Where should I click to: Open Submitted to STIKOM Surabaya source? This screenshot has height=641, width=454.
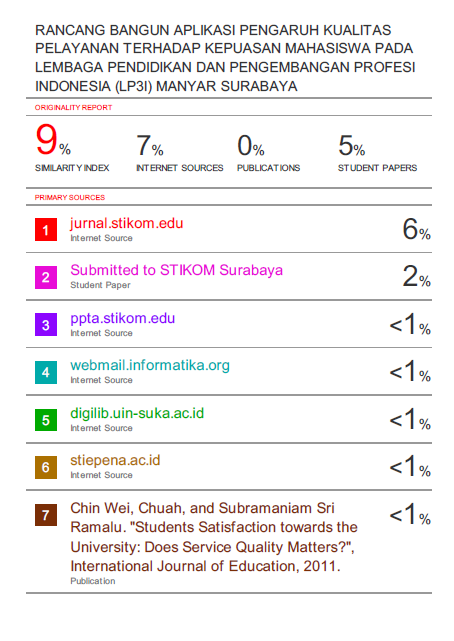[177, 270]
